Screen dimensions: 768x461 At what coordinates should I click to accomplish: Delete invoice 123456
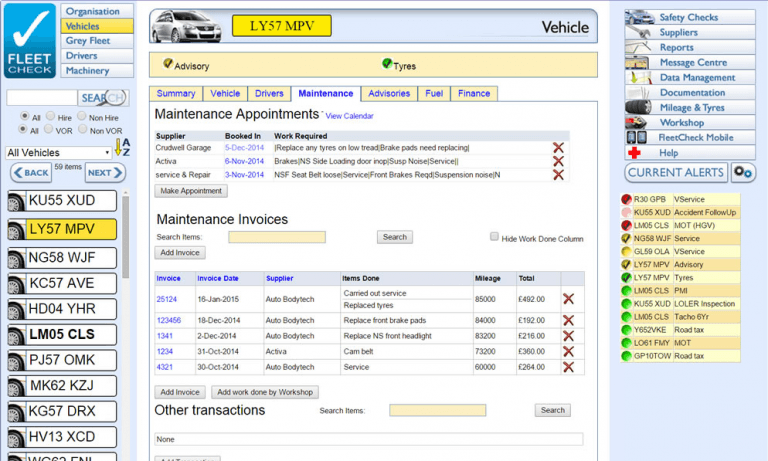pos(568,320)
